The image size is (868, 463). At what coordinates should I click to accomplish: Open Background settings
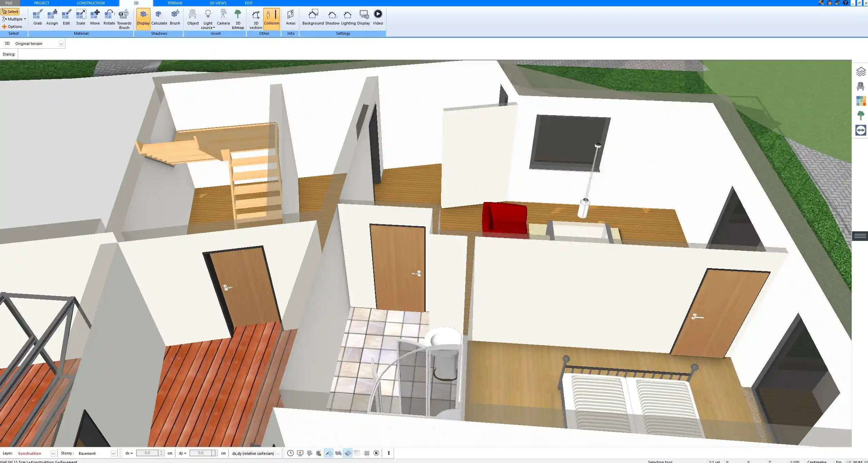point(313,18)
